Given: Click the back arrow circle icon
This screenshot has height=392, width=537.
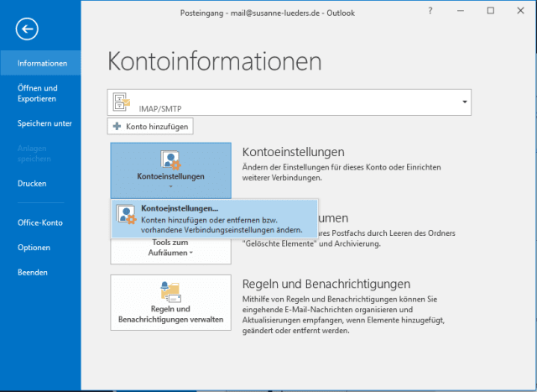Looking at the screenshot, I should coord(27,29).
